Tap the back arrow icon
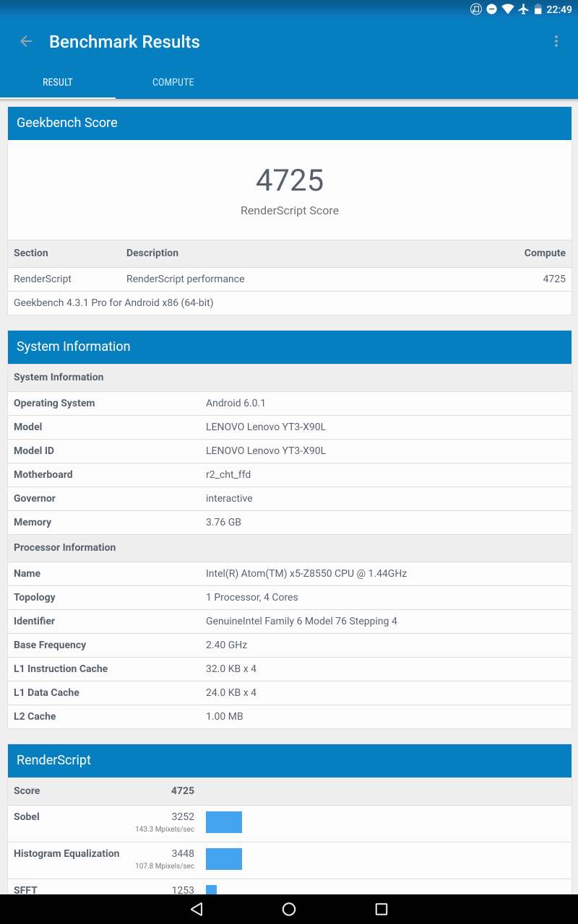The height and width of the screenshot is (924, 578). click(26, 42)
